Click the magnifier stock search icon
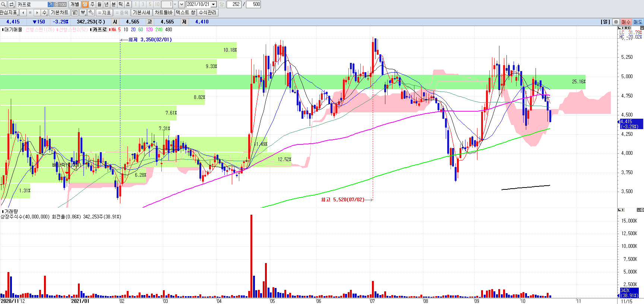Screen dimensions: 644x304 pyautogui.click(x=3, y=4)
